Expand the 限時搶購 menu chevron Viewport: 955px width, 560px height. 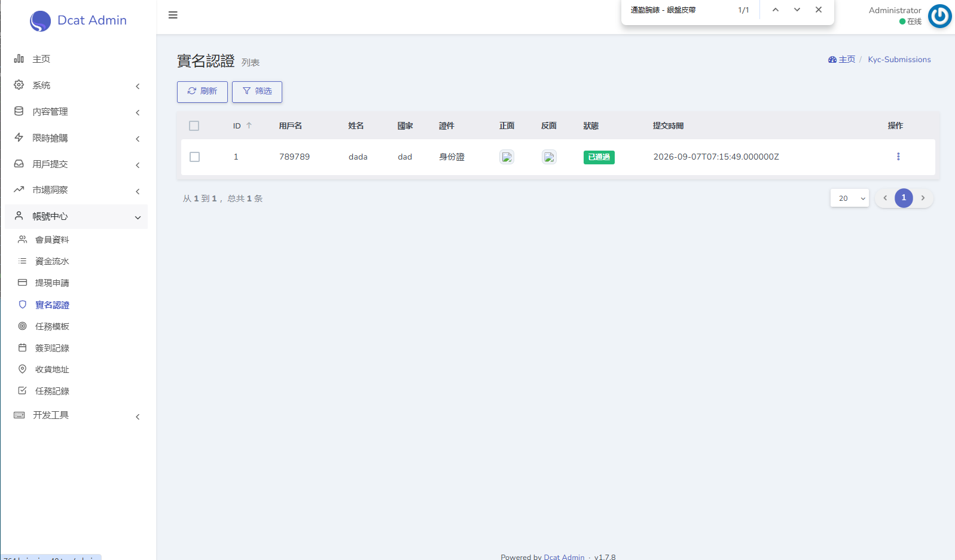[138, 139]
